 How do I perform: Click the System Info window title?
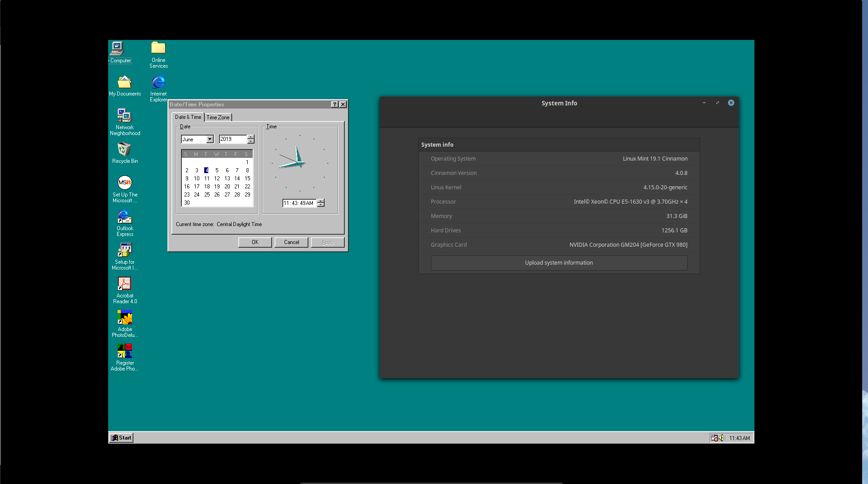pyautogui.click(x=559, y=103)
